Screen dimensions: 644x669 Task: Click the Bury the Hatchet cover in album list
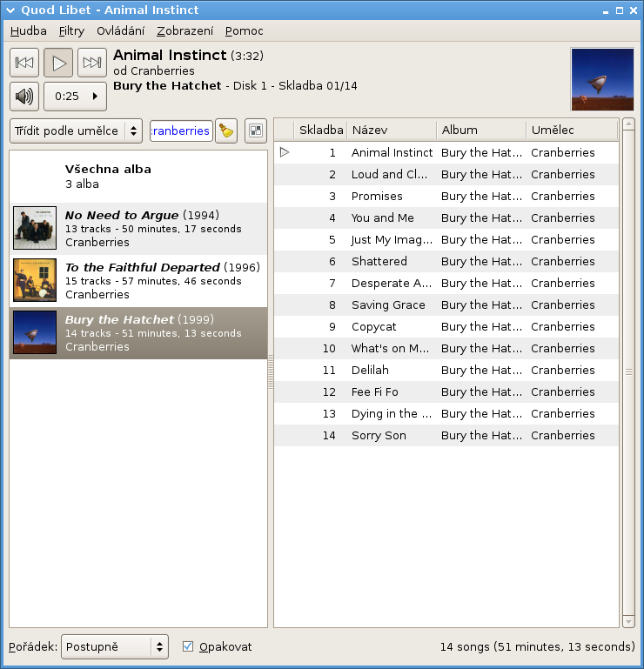(x=35, y=332)
